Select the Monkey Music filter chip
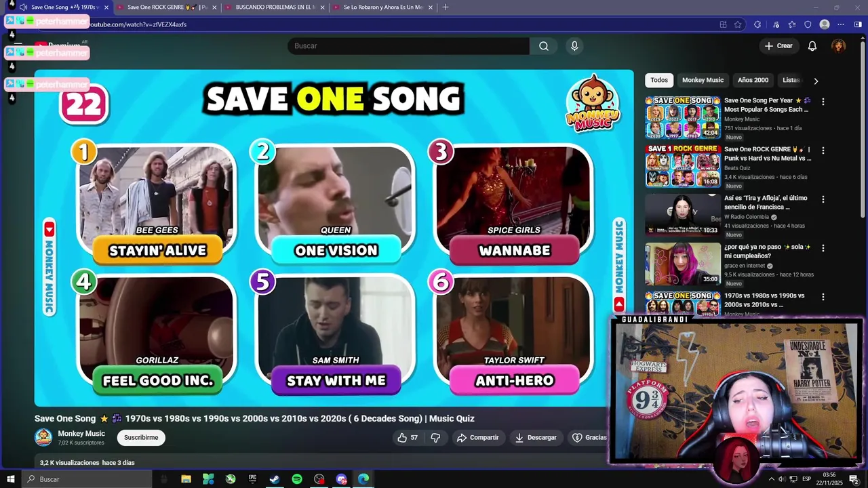Screen dimensions: 868x488 click(703, 80)
